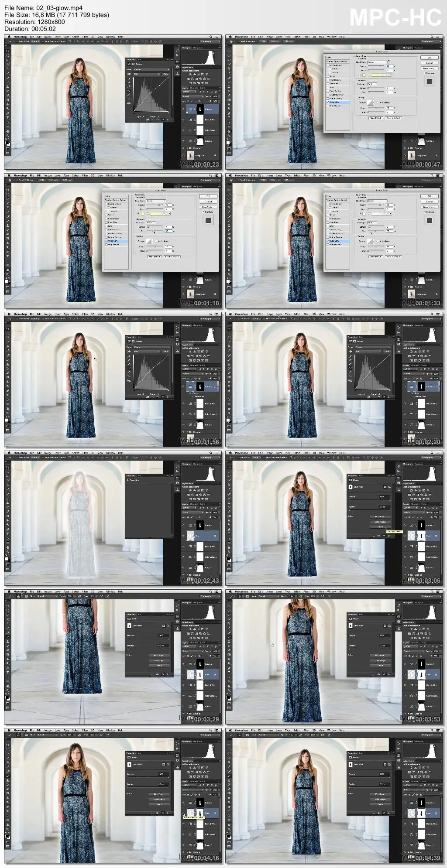
Task: Open the Preset dropdown in the 00:00:23 Curves panel
Action: click(x=151, y=69)
